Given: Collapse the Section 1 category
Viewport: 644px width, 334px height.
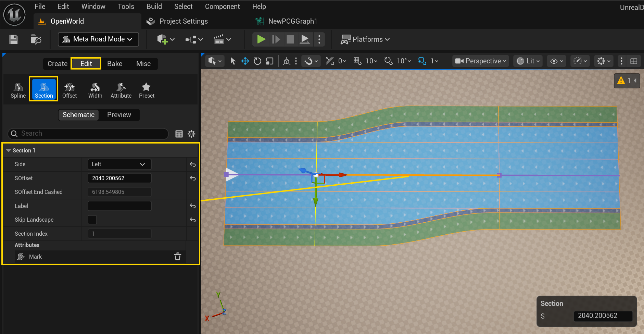Looking at the screenshot, I should point(9,150).
